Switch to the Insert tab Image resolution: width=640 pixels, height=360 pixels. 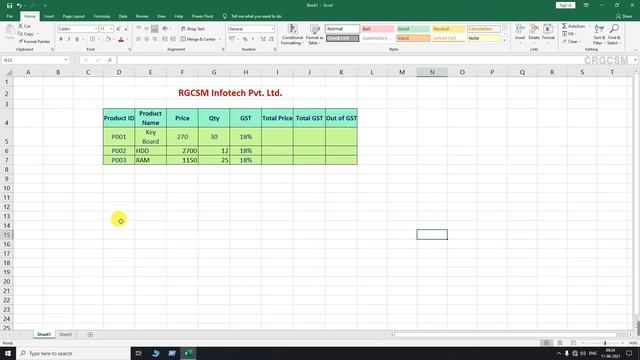point(49,16)
